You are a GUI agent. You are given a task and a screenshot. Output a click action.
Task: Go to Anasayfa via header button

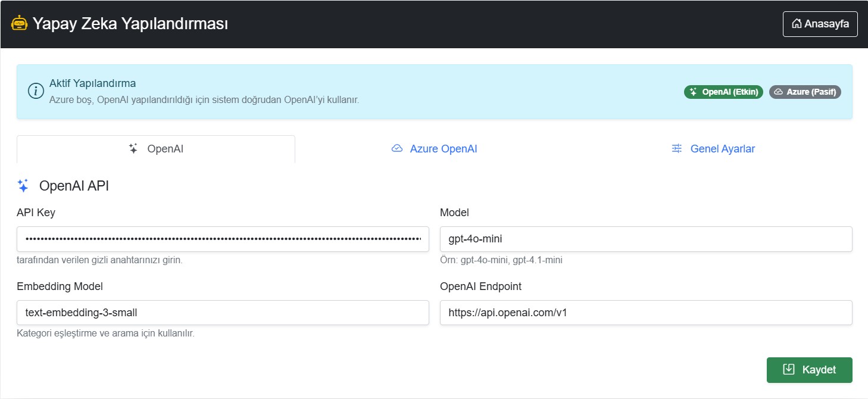pyautogui.click(x=820, y=24)
